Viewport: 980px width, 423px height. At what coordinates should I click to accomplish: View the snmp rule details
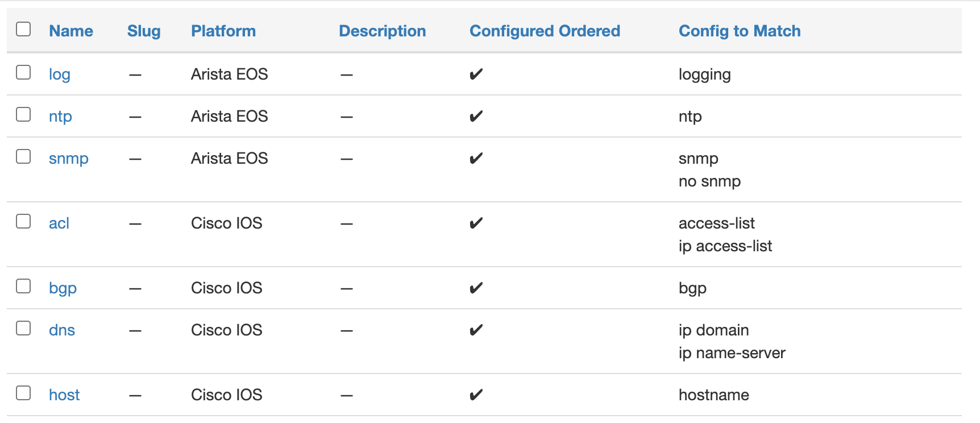pyautogui.click(x=68, y=158)
